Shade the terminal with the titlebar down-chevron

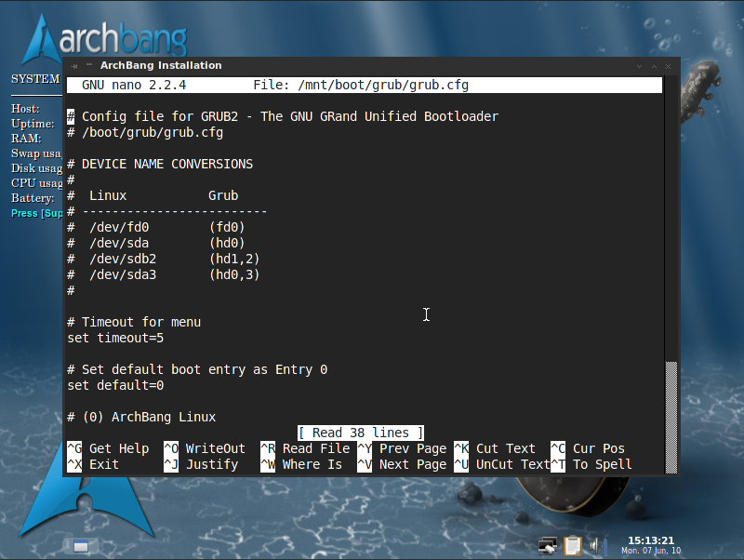(x=639, y=66)
